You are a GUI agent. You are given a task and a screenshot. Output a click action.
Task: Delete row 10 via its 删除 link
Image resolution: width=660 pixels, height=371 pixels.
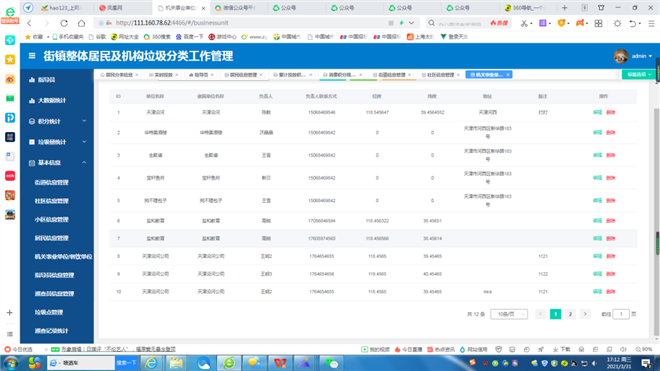point(611,291)
